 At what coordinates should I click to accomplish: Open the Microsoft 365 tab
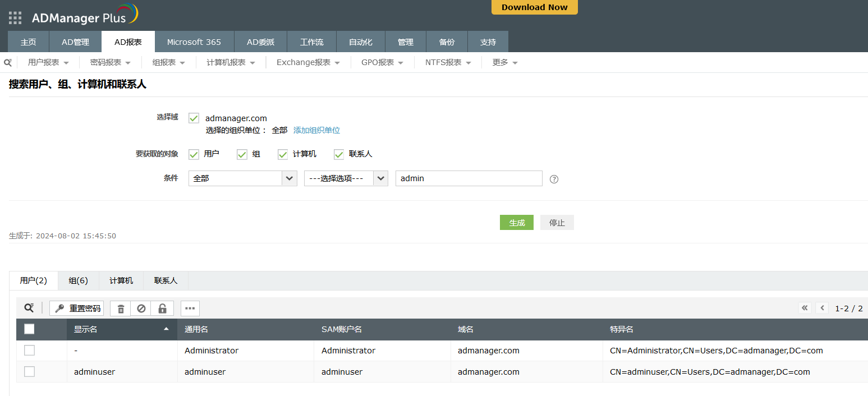194,42
